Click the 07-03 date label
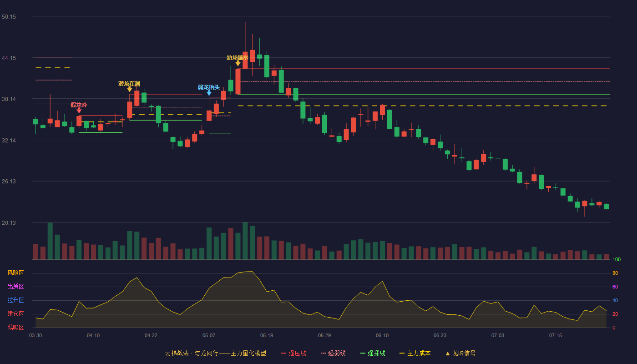 point(498,335)
